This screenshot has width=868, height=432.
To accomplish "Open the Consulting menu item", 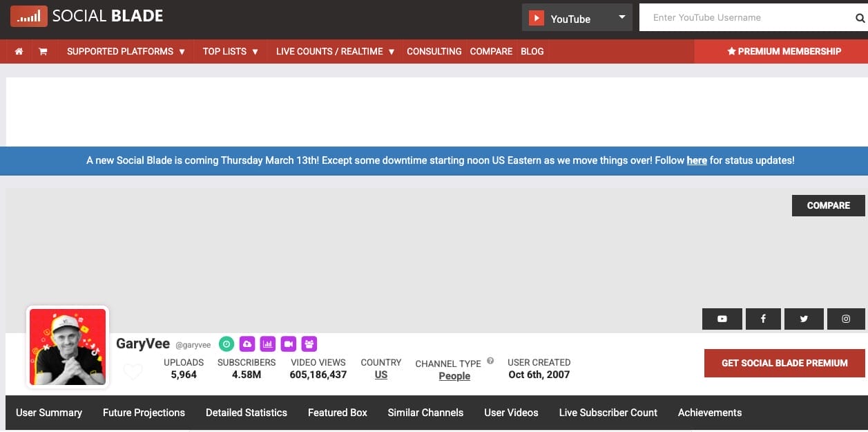I will coord(434,51).
